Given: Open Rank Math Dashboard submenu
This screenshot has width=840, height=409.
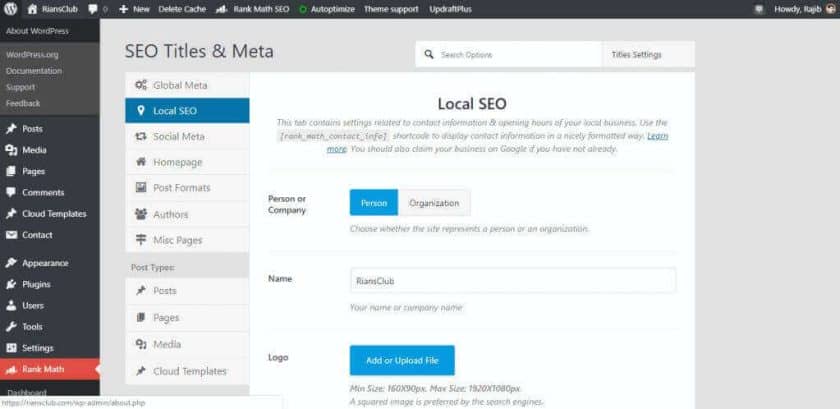Looking at the screenshot, I should click(x=27, y=392).
